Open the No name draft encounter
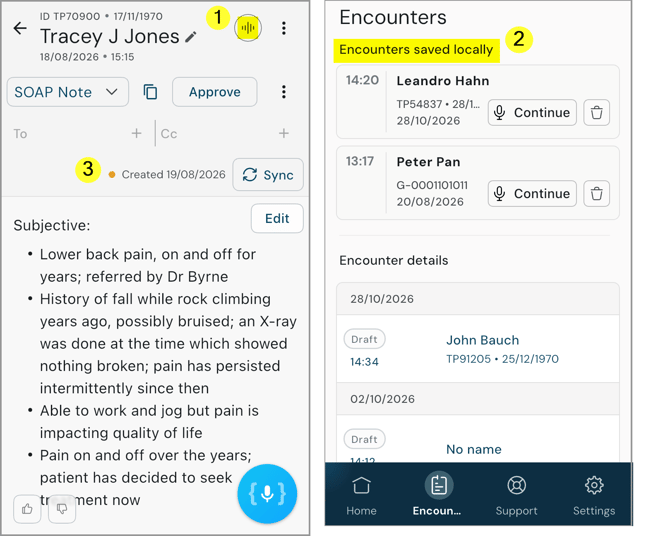 (x=478, y=439)
